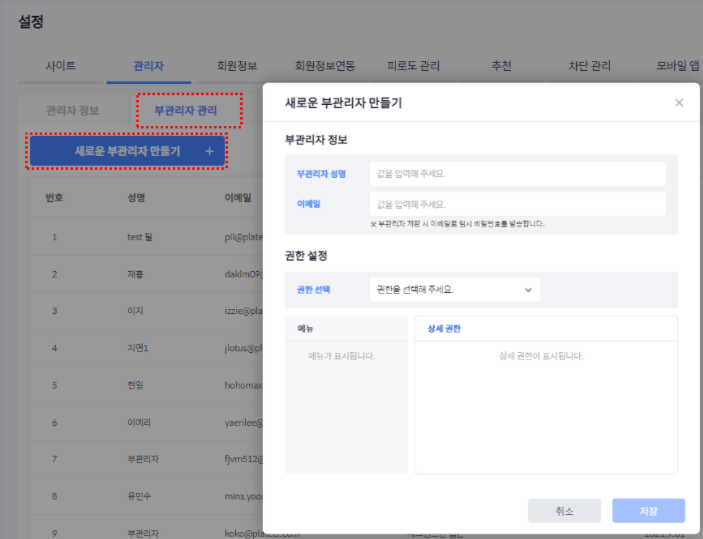Click the email starting with fjvm512
This screenshot has height=539, width=703.
click(243, 459)
